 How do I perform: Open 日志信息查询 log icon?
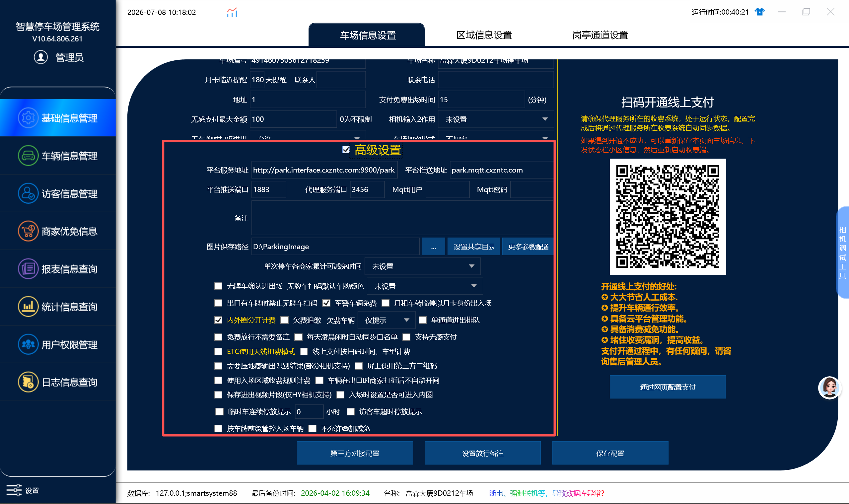tap(28, 382)
